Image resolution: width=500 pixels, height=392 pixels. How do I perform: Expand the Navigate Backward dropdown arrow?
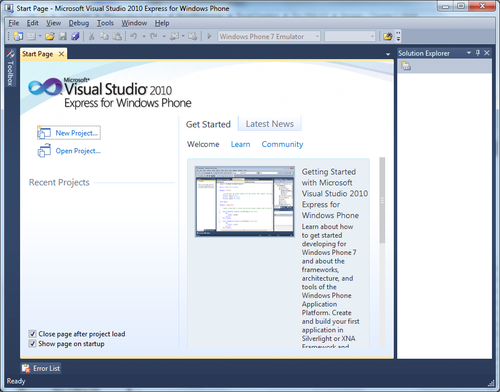tap(183, 36)
